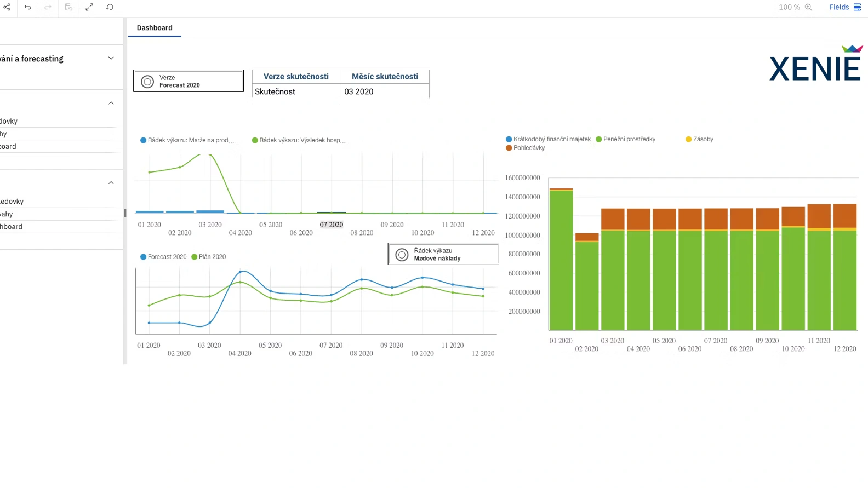868x488 pixels.
Task: Expand the forecasting section chevron
Action: tap(111, 58)
